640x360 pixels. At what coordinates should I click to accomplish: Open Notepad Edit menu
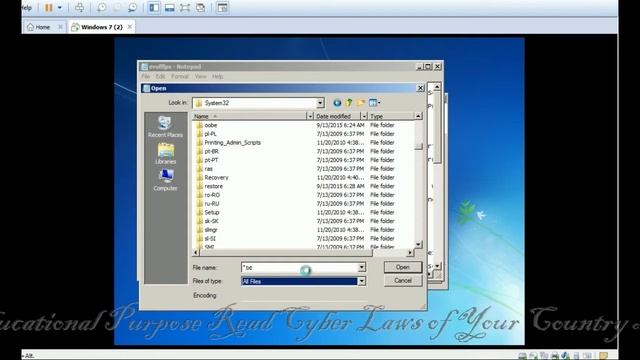(x=160, y=76)
